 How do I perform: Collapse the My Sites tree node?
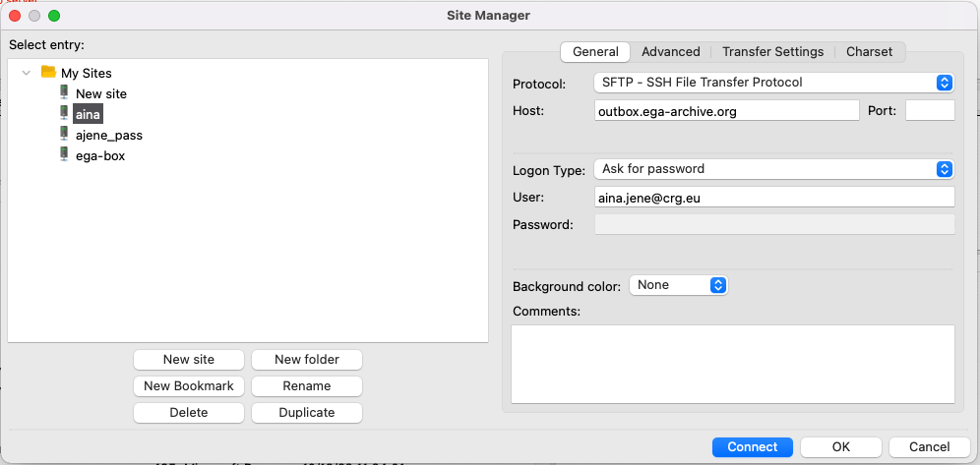pyautogui.click(x=27, y=73)
